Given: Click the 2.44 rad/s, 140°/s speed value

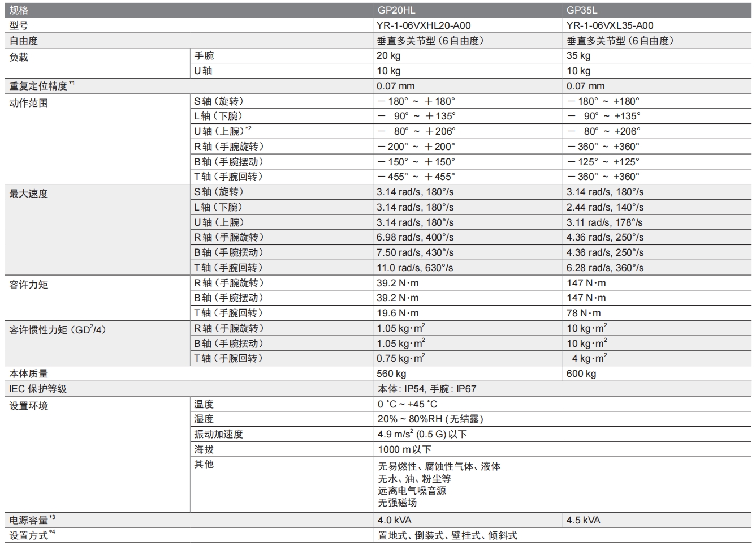Looking at the screenshot, I should tap(605, 207).
